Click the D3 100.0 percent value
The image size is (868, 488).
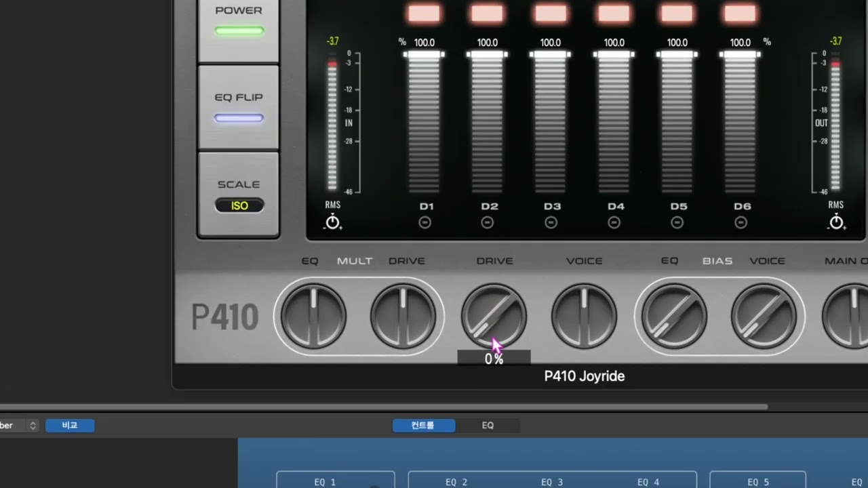pos(551,43)
